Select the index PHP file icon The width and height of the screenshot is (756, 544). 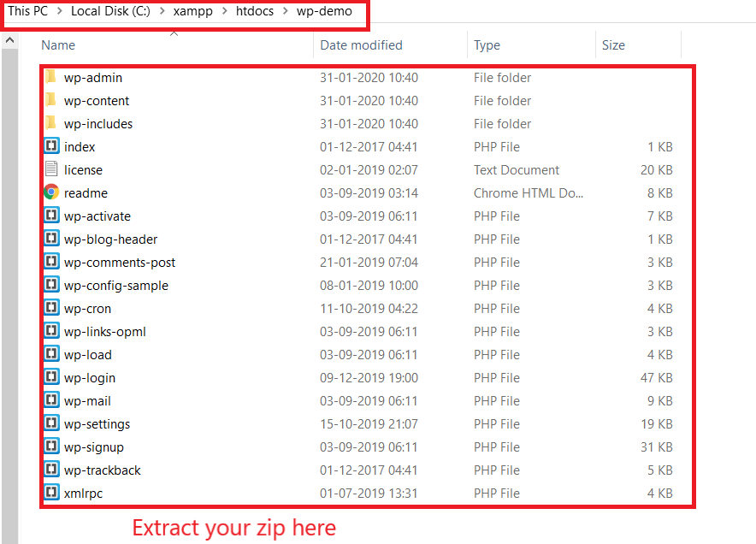(51, 146)
